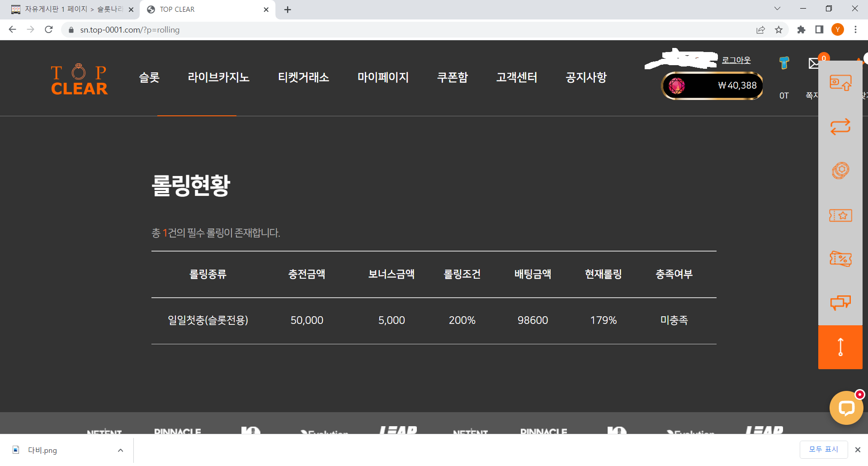The image size is (868, 466).
Task: Click the blue T OT icon
Action: 784,63
